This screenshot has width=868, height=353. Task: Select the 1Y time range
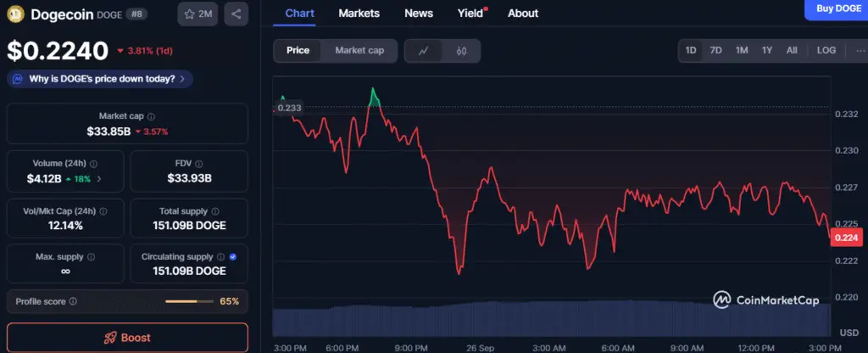(x=766, y=50)
